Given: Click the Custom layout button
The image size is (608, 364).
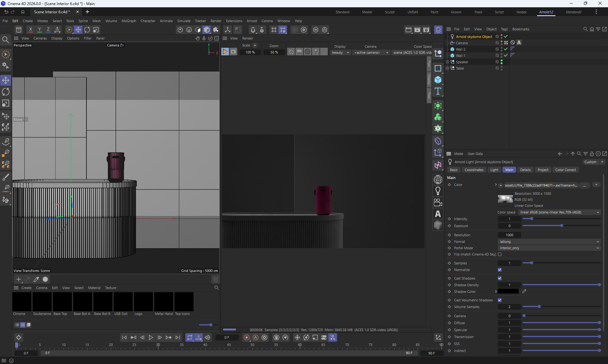Looking at the screenshot, I should (x=590, y=162).
